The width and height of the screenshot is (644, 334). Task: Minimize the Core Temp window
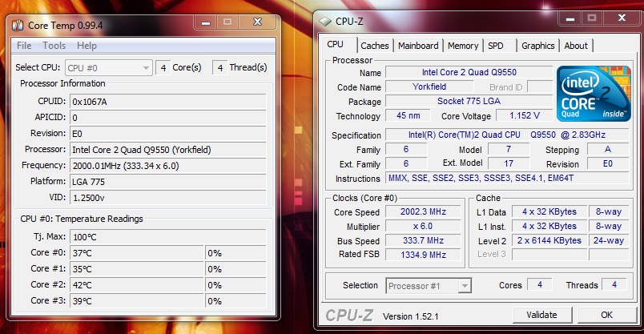tap(206, 22)
